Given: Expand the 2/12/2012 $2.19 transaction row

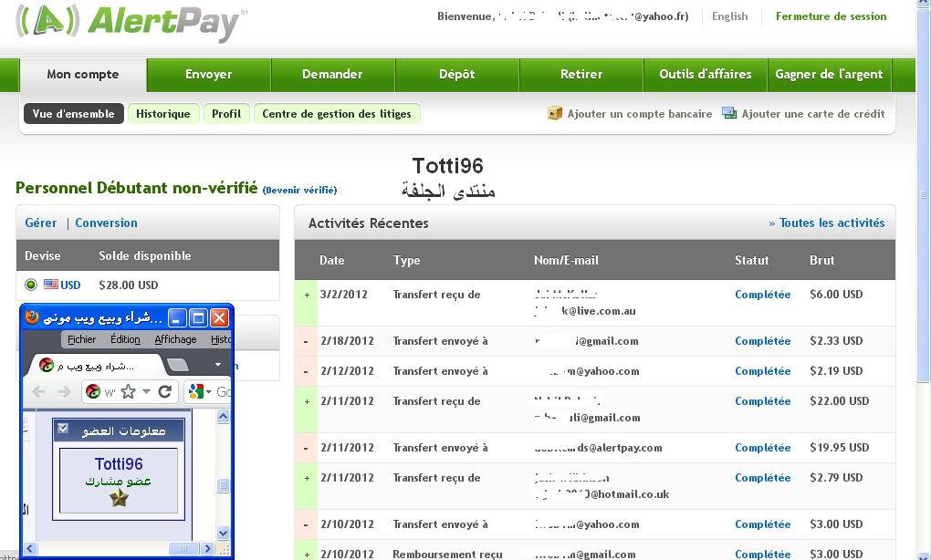Looking at the screenshot, I should [x=307, y=371].
